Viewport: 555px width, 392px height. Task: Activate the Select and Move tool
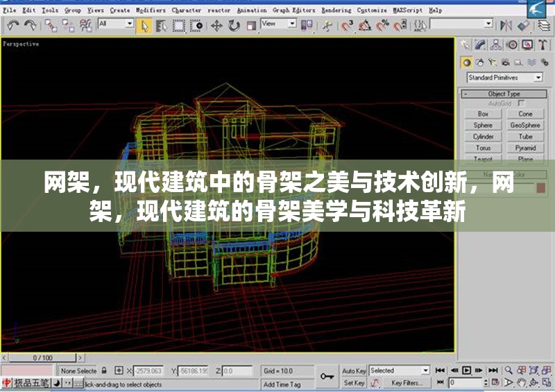216,26
